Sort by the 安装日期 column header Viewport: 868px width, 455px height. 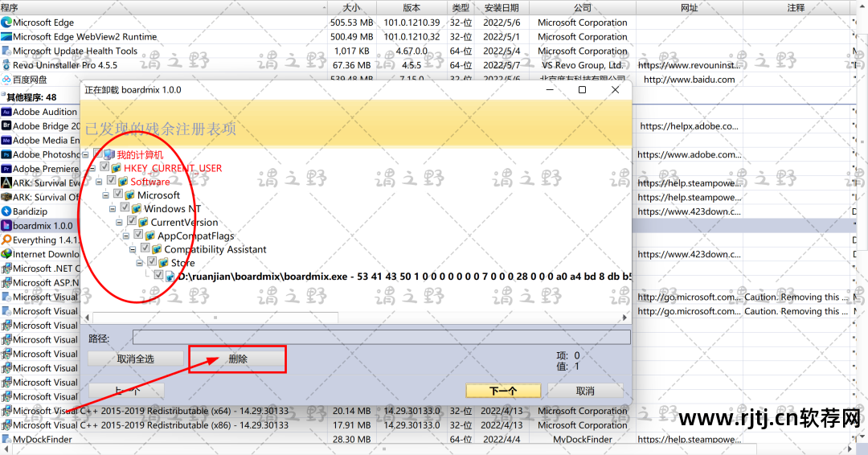pos(502,8)
